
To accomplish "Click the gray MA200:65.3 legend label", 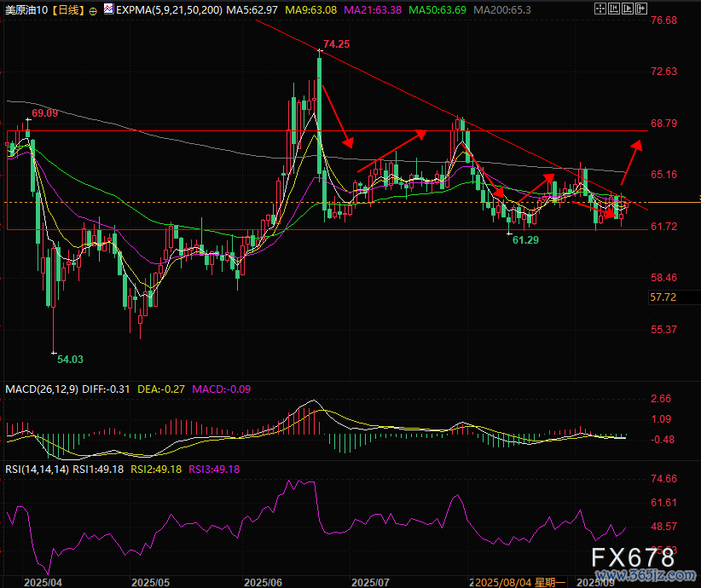I will click(x=501, y=11).
